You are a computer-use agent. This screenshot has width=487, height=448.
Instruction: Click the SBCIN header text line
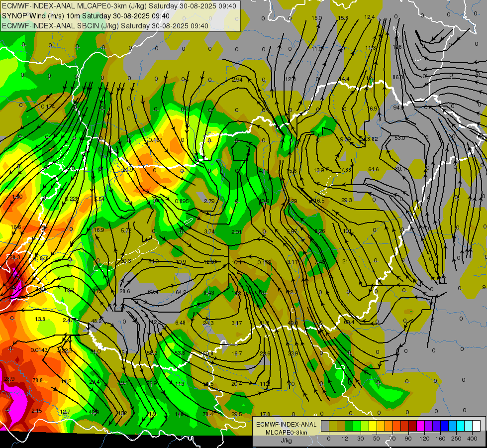pos(105,26)
